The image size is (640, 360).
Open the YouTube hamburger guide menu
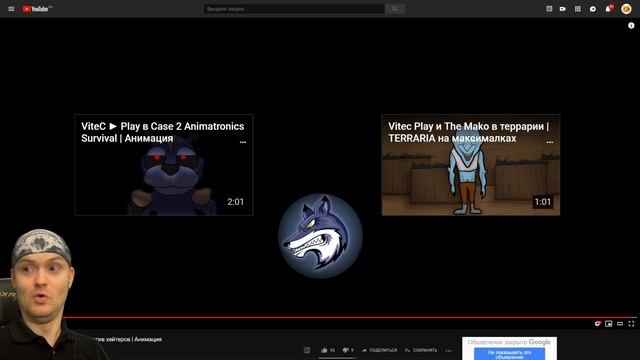(11, 9)
